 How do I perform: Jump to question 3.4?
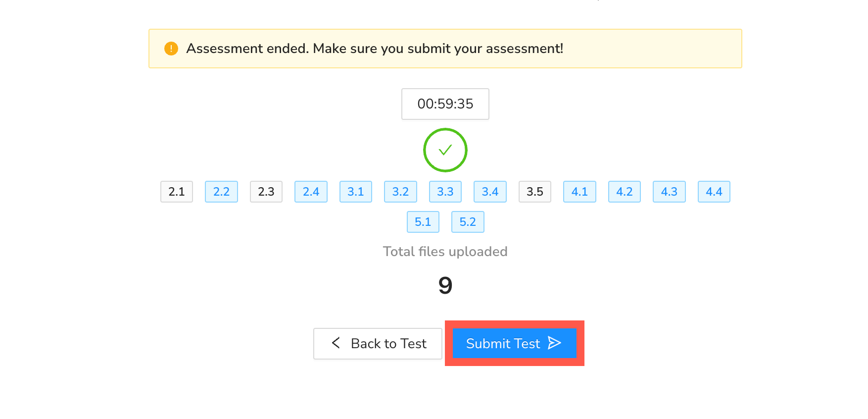490,192
